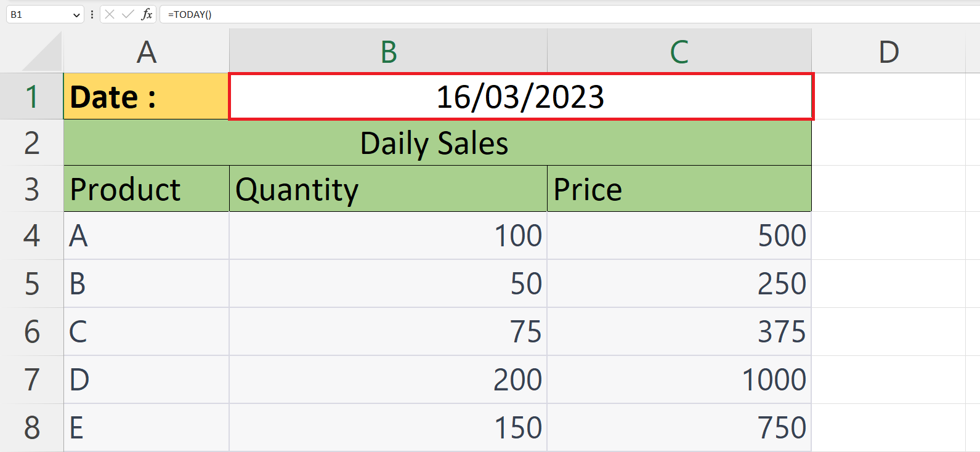Click quantity cell 75

pyautogui.click(x=389, y=332)
